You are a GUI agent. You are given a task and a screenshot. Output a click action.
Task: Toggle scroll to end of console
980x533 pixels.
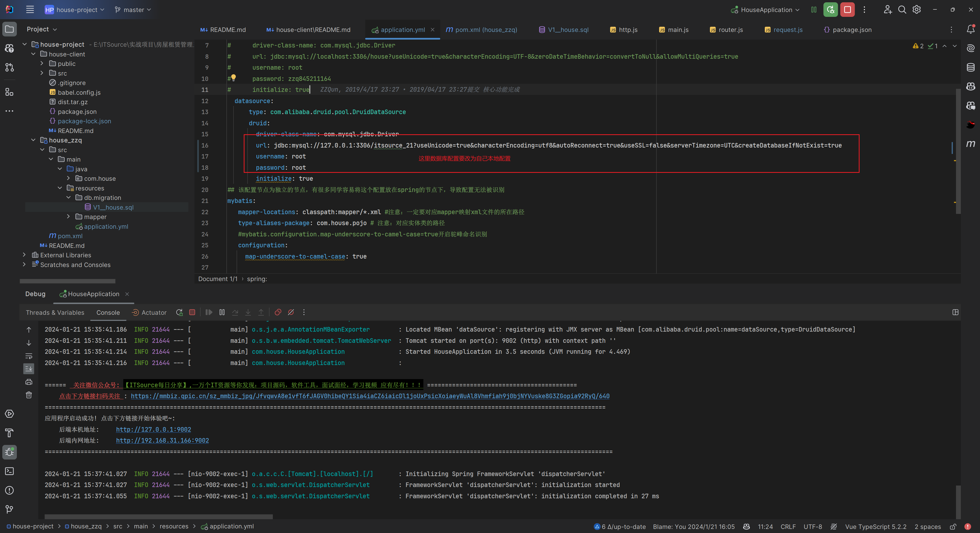pos(29,369)
